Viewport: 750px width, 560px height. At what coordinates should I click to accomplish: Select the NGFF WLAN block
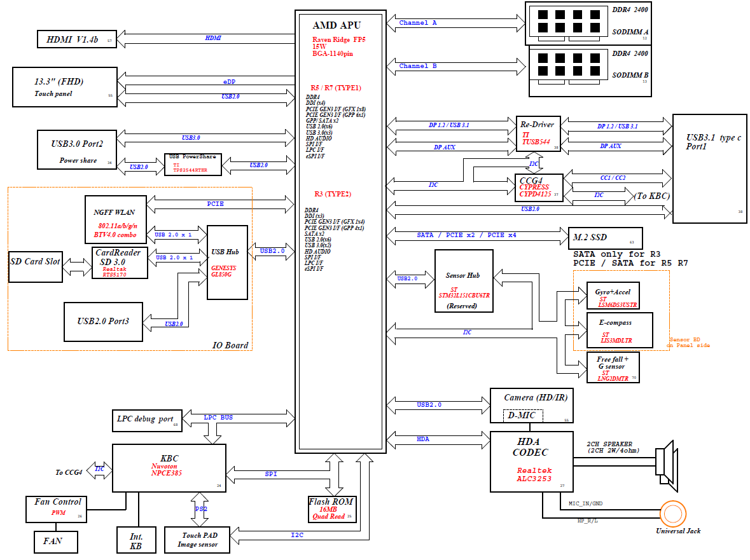tap(116, 219)
